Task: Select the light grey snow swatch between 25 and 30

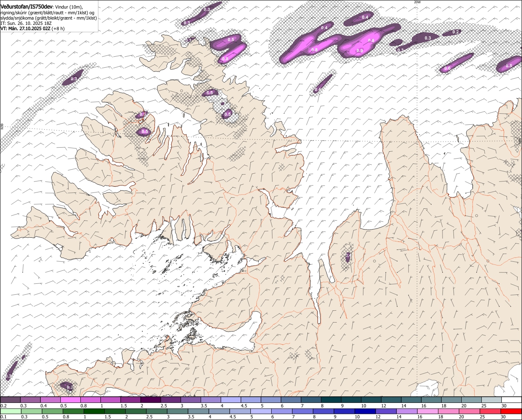Action: (x=492, y=400)
